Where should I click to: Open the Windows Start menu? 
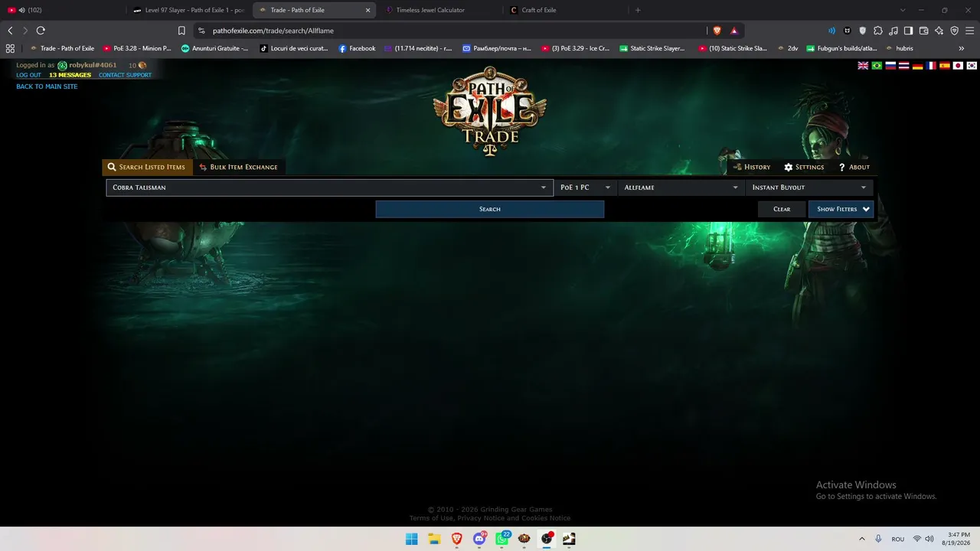click(412, 539)
